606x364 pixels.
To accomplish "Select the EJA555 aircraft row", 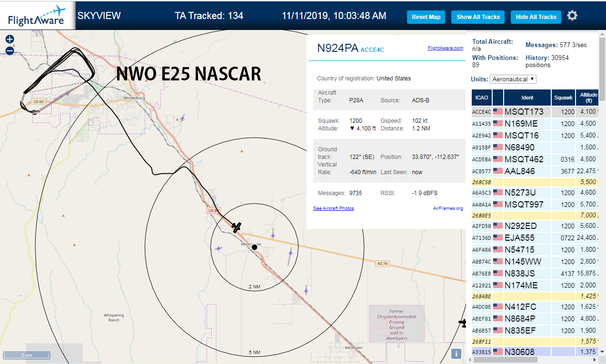I will click(535, 238).
